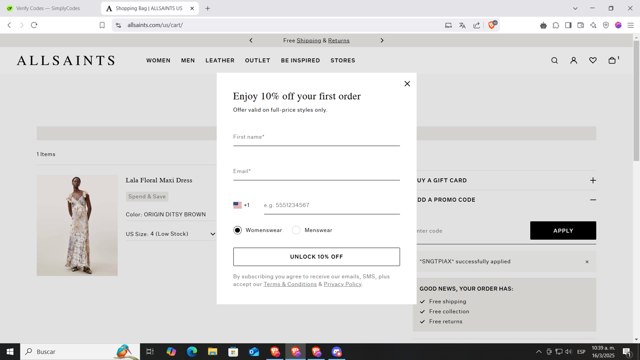
Task: Click the UNLOCK 10% OFF button
Action: [316, 257]
